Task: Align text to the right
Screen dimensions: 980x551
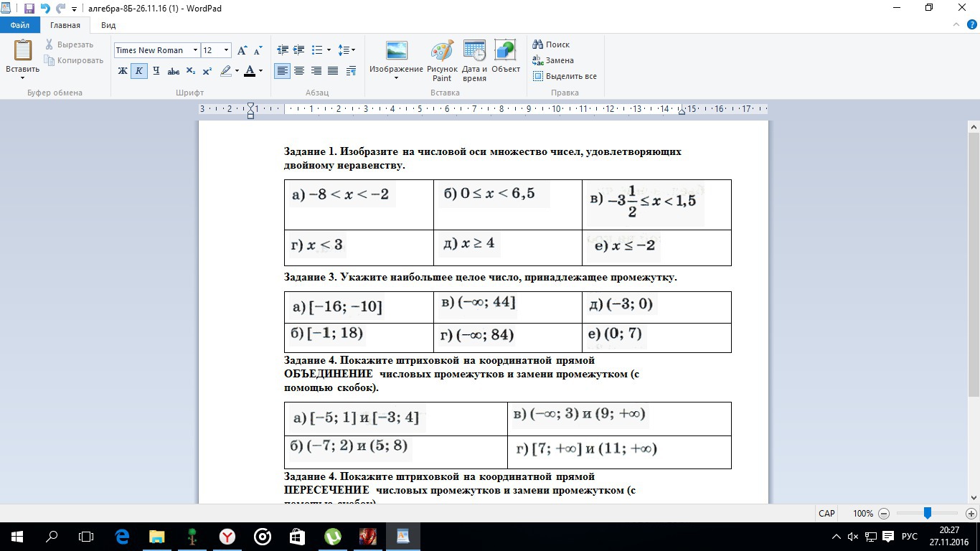Action: click(x=316, y=71)
